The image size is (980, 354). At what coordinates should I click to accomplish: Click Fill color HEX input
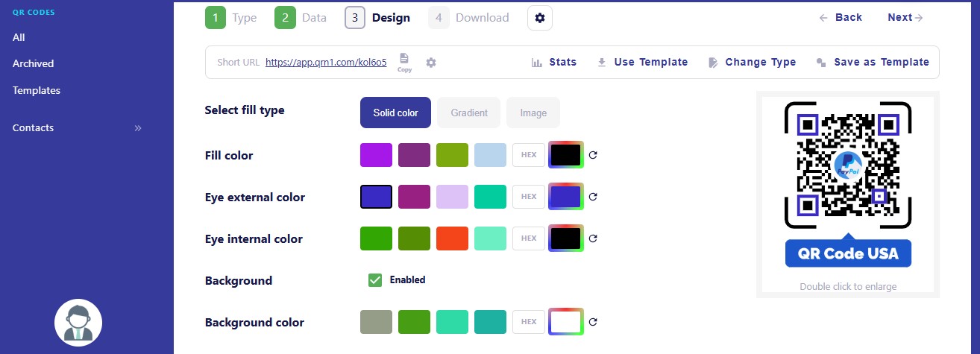[x=529, y=155]
